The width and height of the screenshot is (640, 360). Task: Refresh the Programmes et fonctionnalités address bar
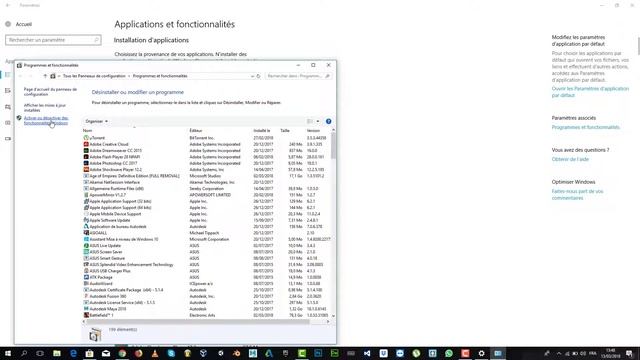coord(258,76)
